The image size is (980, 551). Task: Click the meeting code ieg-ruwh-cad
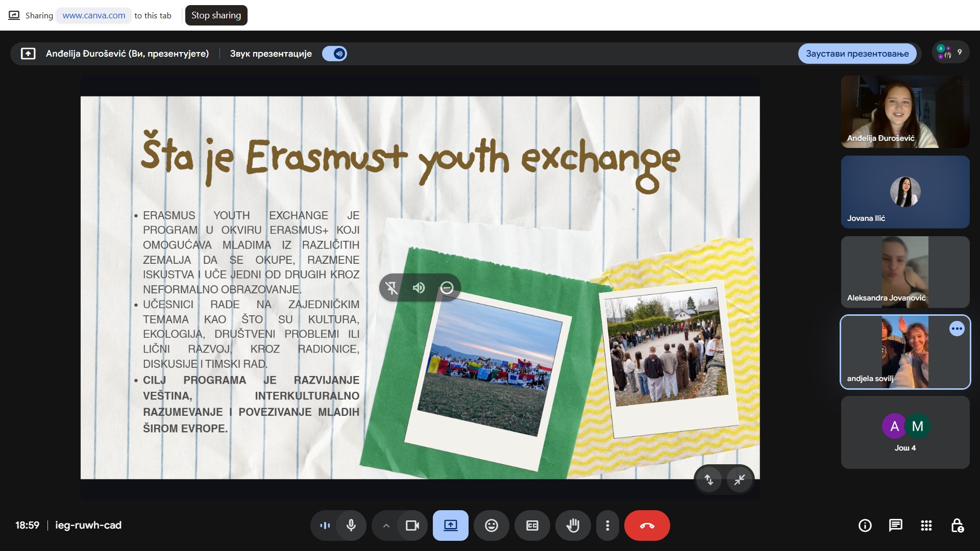88,525
